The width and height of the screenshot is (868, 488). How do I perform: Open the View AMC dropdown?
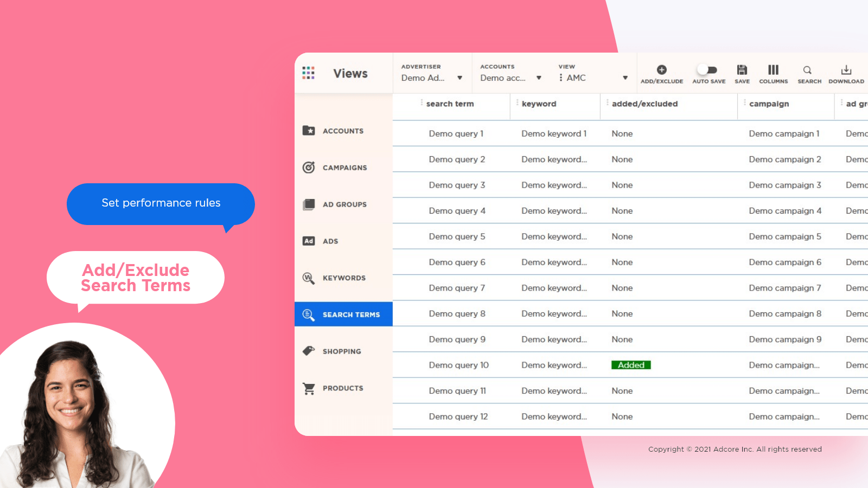[625, 78]
